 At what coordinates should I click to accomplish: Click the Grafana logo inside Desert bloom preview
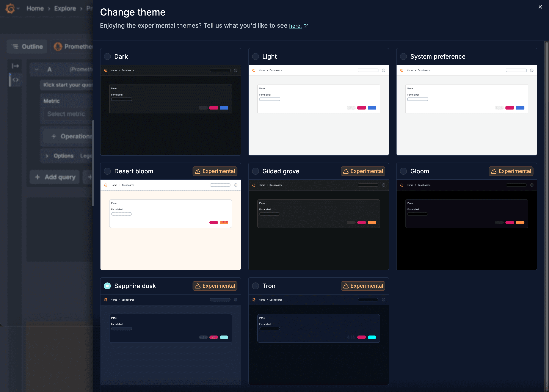(106, 185)
